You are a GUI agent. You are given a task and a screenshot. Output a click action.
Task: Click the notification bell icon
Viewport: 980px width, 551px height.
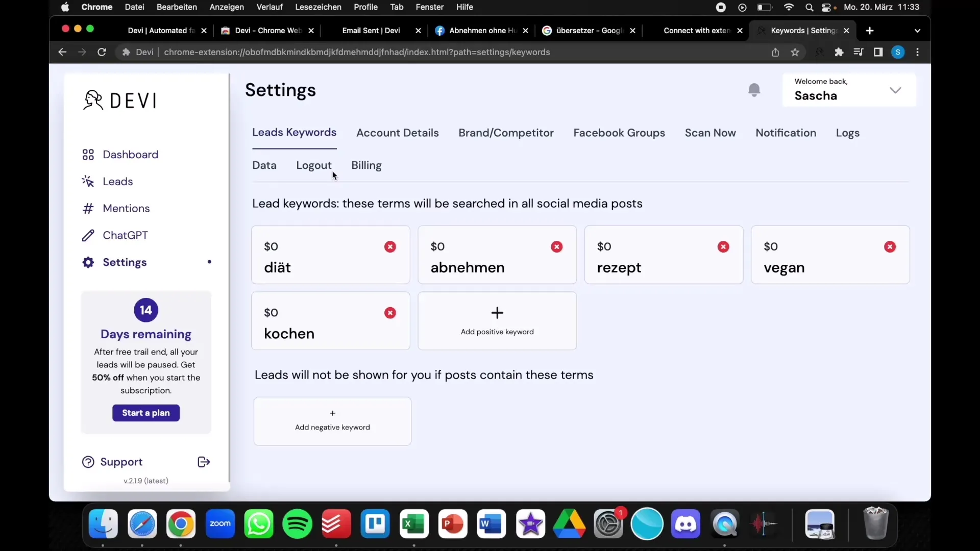(x=754, y=89)
